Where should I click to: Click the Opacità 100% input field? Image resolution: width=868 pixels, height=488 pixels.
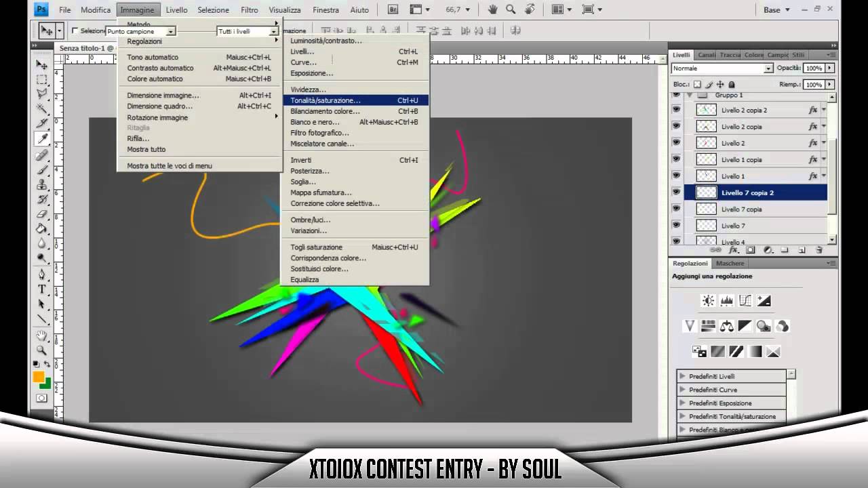pyautogui.click(x=814, y=68)
